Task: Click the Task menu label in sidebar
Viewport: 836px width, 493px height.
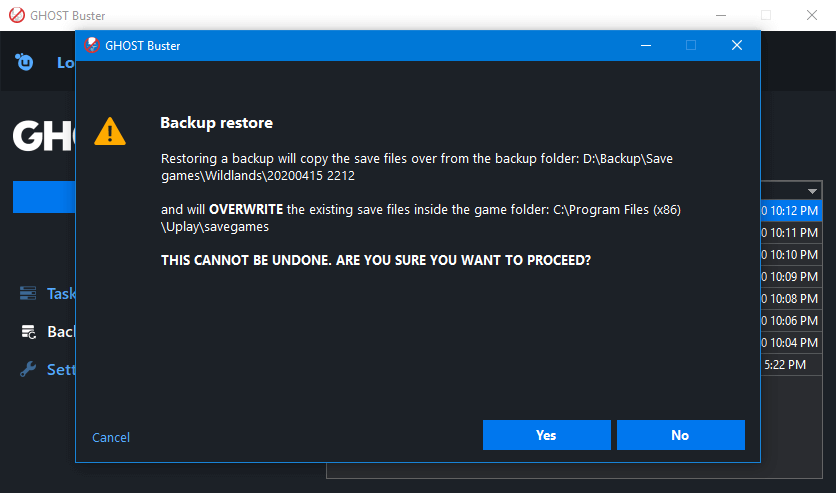Action: [x=61, y=294]
